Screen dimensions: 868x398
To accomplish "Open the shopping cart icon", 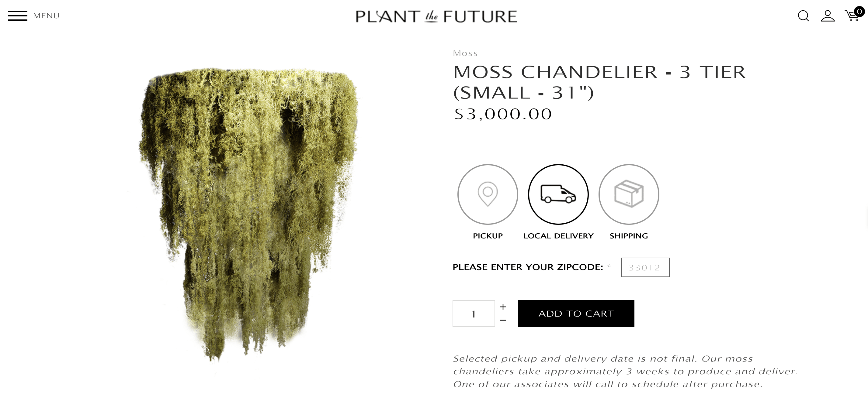I will pyautogui.click(x=852, y=16).
